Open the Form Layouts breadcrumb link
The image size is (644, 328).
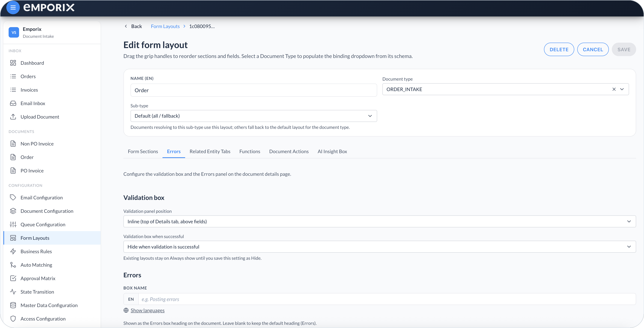(x=165, y=26)
